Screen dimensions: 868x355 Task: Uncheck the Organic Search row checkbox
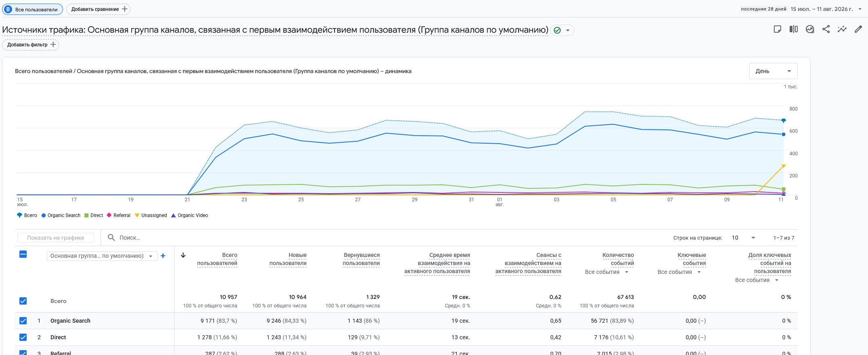pyautogui.click(x=23, y=321)
